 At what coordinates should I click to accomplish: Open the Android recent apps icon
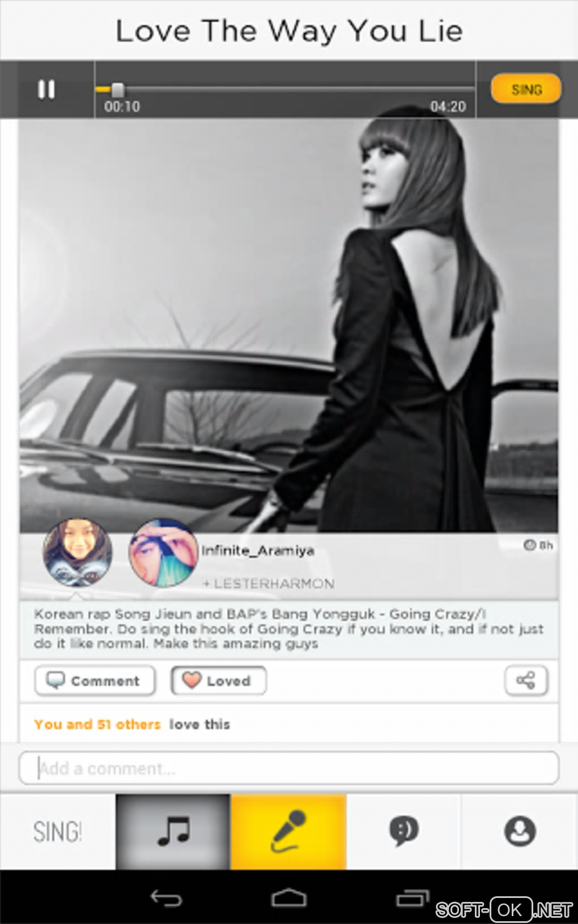tap(412, 898)
